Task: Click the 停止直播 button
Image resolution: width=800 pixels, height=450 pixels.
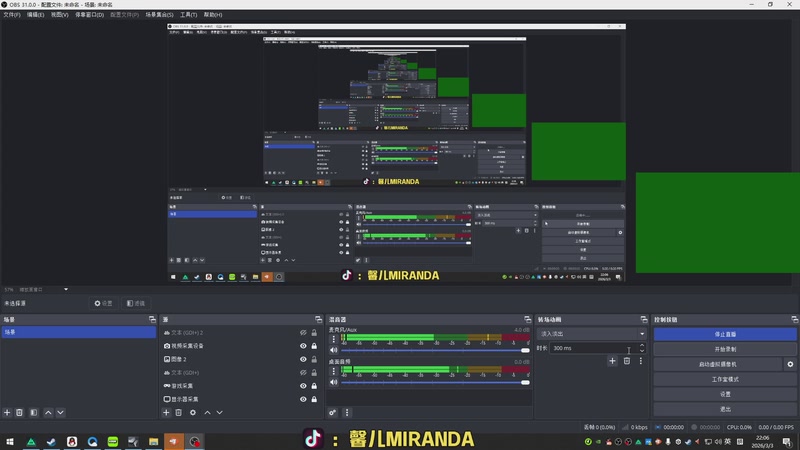Action: [x=725, y=334]
